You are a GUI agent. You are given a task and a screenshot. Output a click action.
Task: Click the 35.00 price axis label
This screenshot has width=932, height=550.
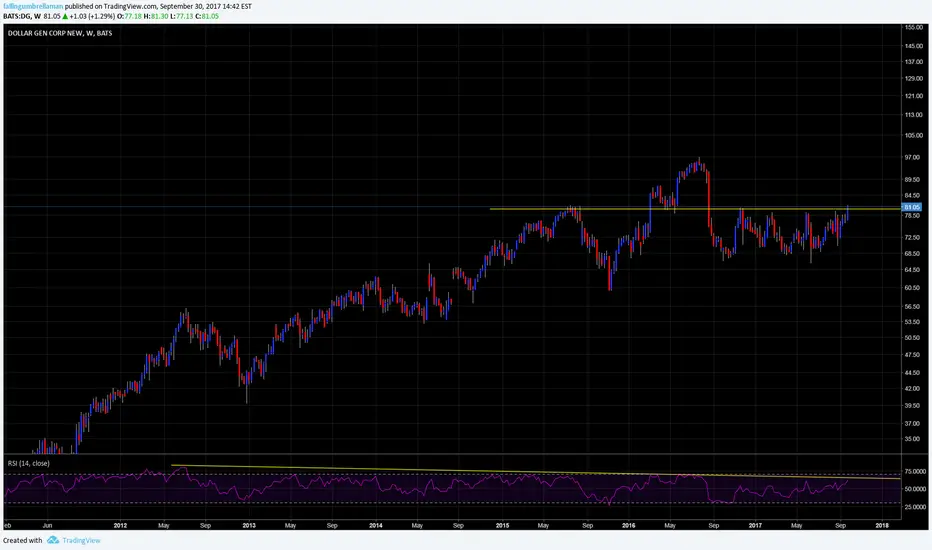[x=912, y=439]
